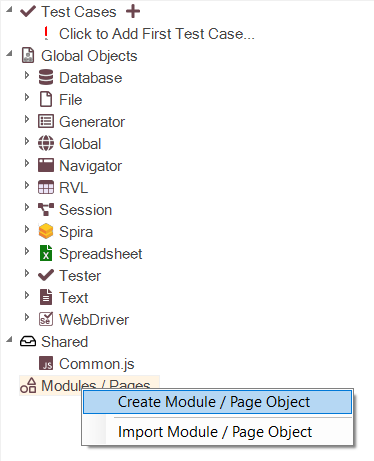The height and width of the screenshot is (461, 374).
Task: Click the WebDriver Selenium icon
Action: [46, 319]
